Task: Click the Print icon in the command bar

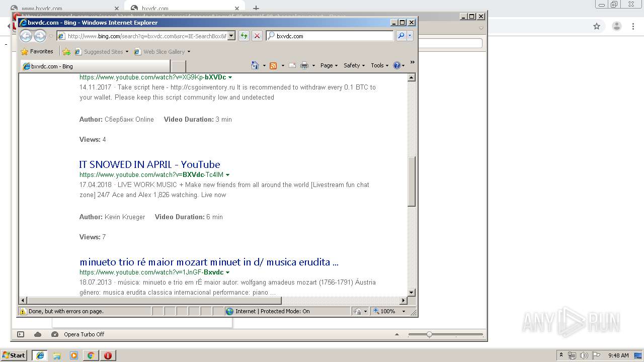Action: [304, 65]
